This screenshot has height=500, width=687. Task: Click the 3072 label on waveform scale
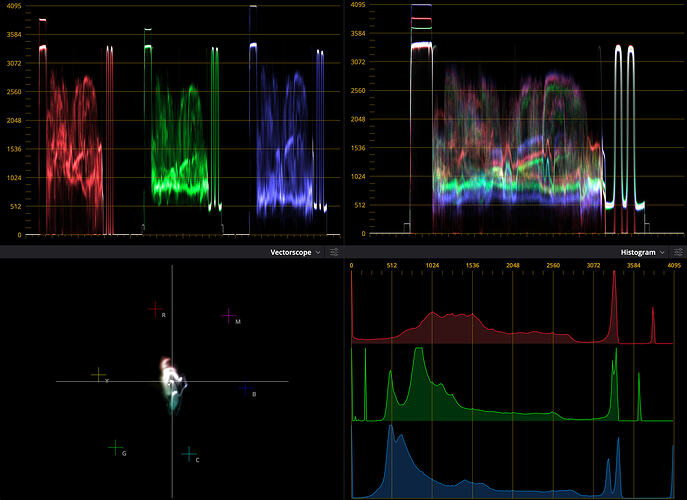tap(358, 62)
